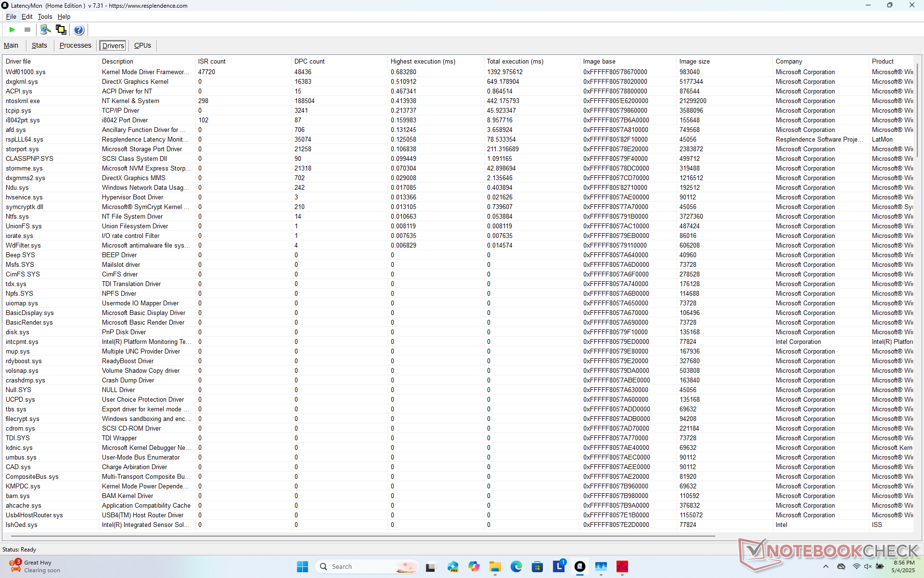
Task: Open the weather widget Great Hwy
Action: (x=35, y=566)
